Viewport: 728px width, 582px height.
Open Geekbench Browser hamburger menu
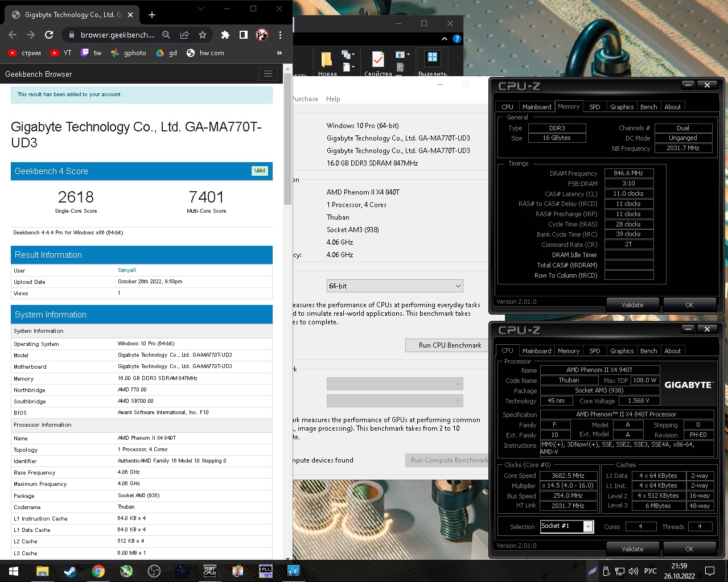click(268, 74)
